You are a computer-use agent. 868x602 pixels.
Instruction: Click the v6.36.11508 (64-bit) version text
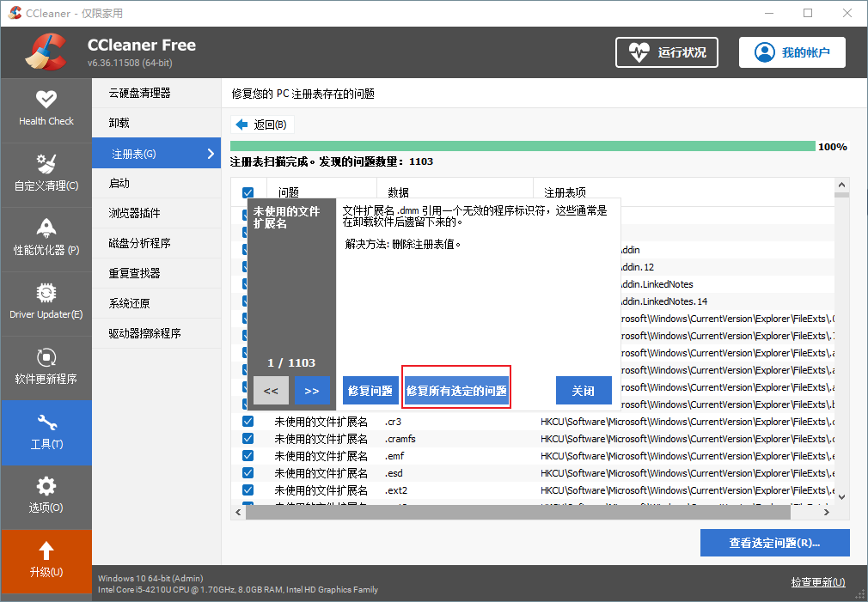tap(130, 63)
